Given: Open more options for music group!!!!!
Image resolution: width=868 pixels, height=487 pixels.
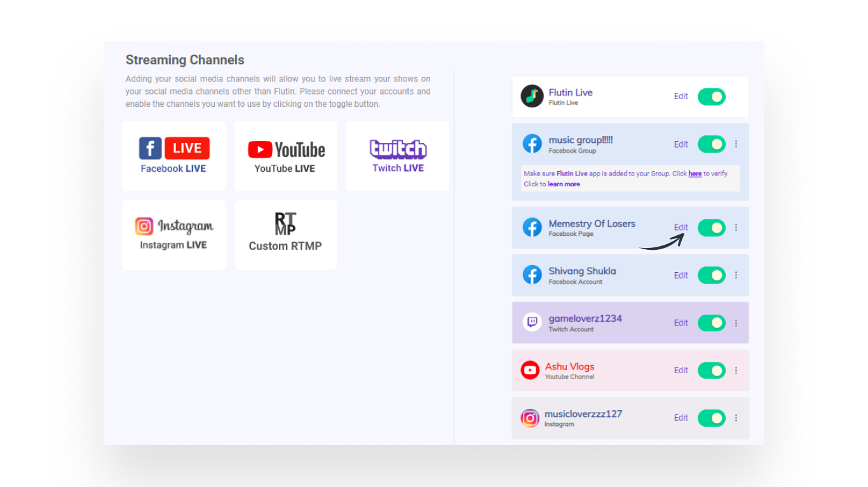Looking at the screenshot, I should point(736,144).
